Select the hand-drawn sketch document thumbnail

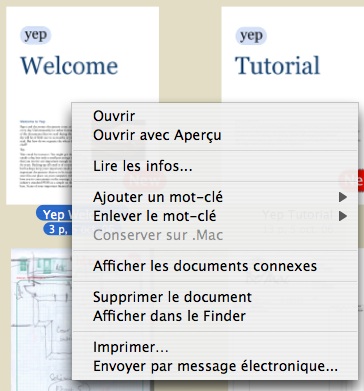click(x=41, y=319)
